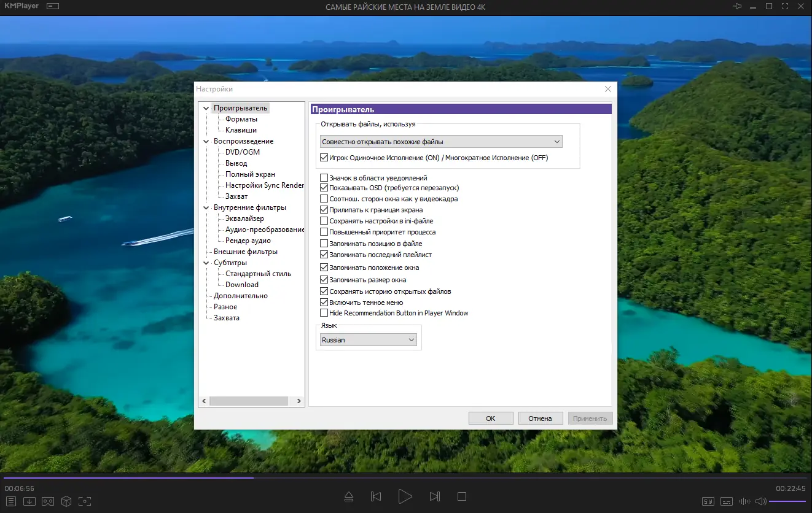
Task: Collapse the Внутренние фильтры tree node
Action: [x=206, y=207]
